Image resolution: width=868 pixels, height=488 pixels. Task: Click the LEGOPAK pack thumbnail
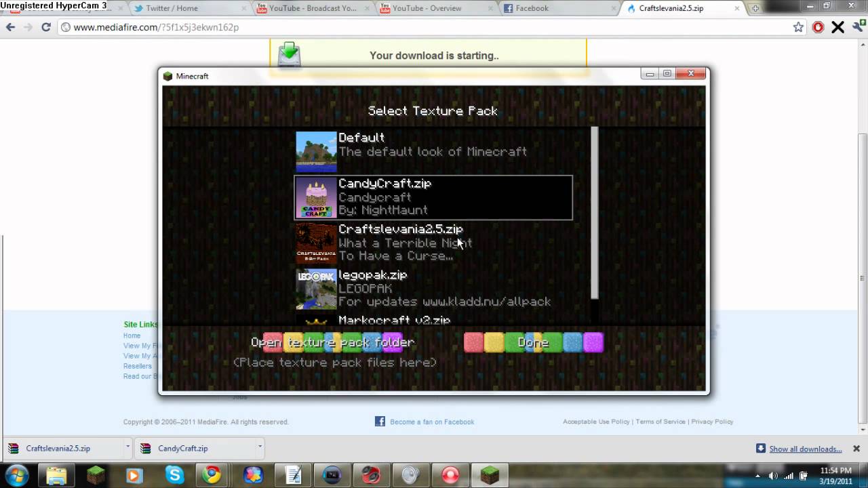[316, 289]
